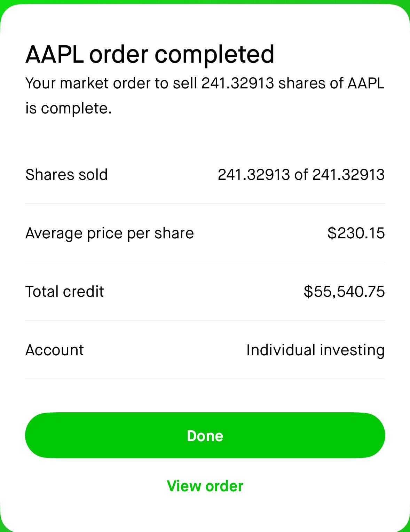Select the 'Individual investing' account value
Image resolution: width=410 pixels, height=532 pixels.
(x=315, y=350)
